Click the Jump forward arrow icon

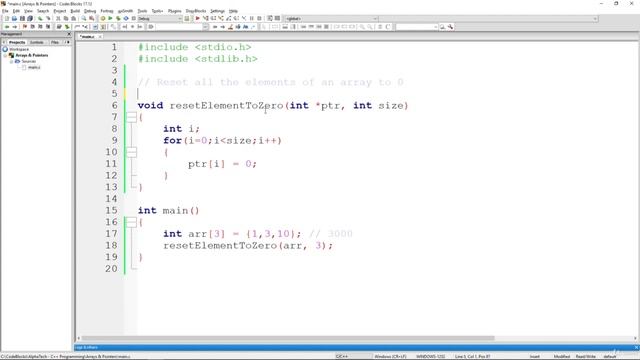click(15, 27)
